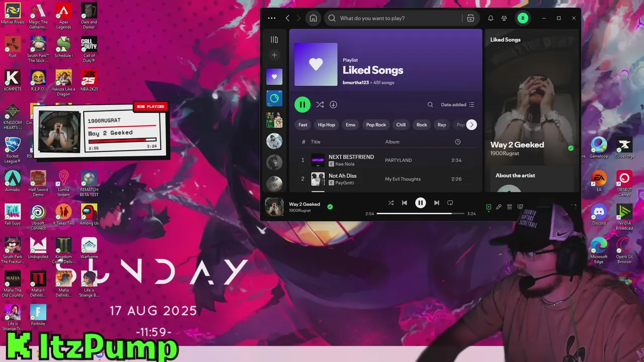Open the Opera GX Browser shortcut
The width and height of the screenshot is (644, 362).
pyautogui.click(x=624, y=251)
